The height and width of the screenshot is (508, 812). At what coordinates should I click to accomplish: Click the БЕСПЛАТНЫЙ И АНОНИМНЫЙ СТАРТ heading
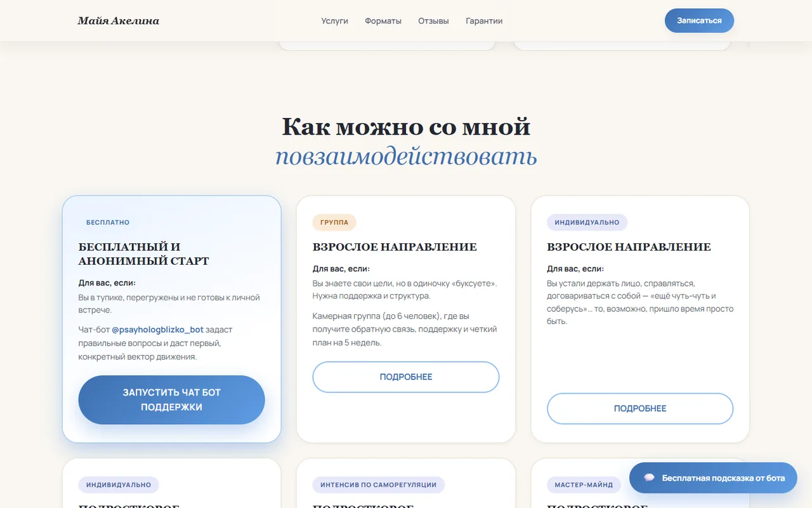pos(144,254)
